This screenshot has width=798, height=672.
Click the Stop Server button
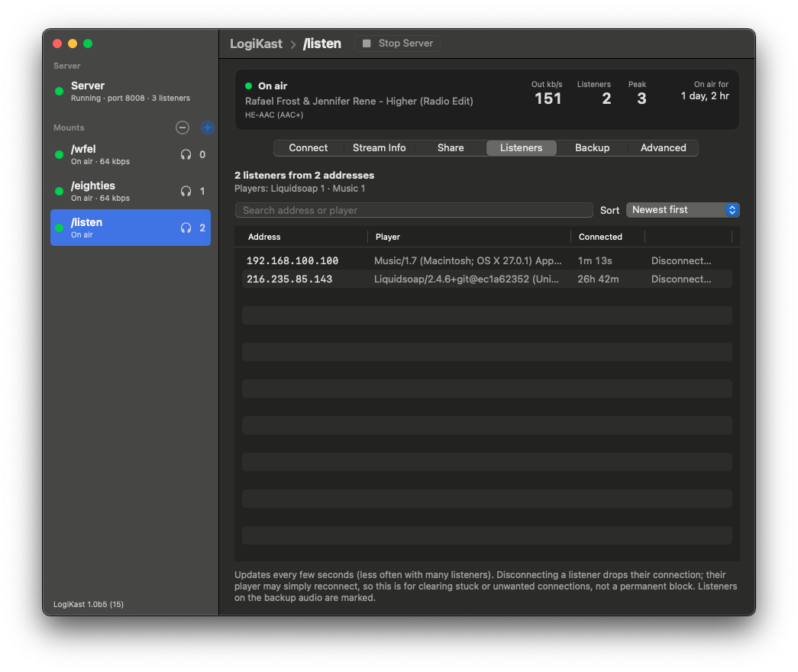(x=397, y=44)
